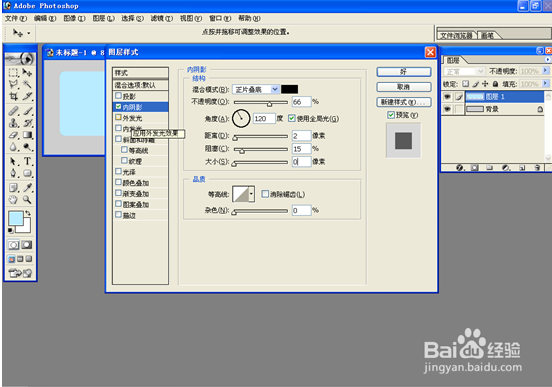Click the 取消 cancel button
The image size is (552, 387).
[404, 87]
